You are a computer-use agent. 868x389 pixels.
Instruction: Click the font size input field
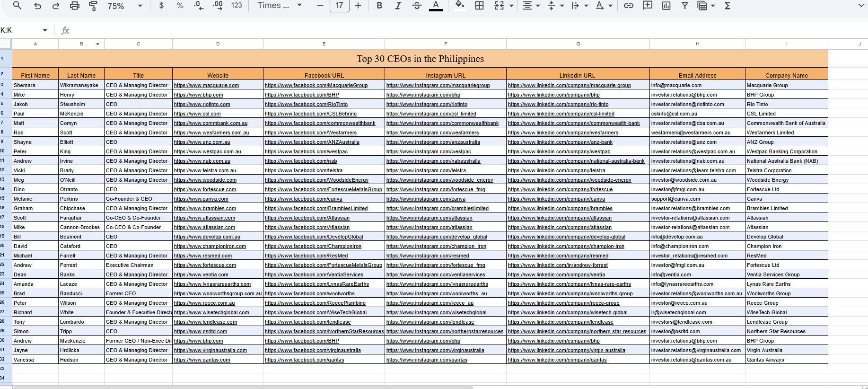pos(340,6)
